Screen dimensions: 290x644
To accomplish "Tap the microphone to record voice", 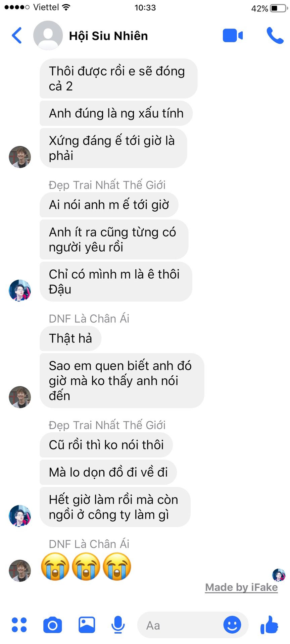I will pos(118,625).
